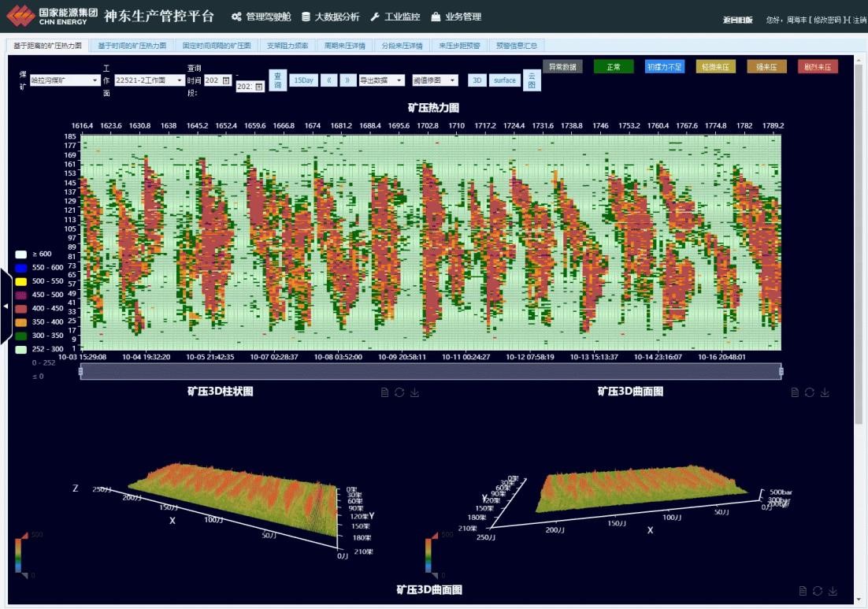868x609 pixels.
Task: Expand the 导出数据 export dropdown
Action: pyautogui.click(x=382, y=80)
